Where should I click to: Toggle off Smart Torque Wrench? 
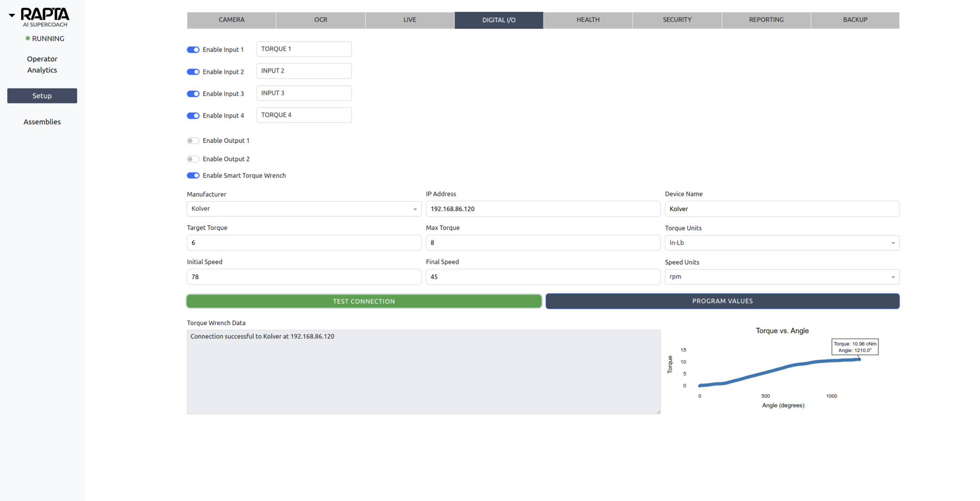click(193, 176)
